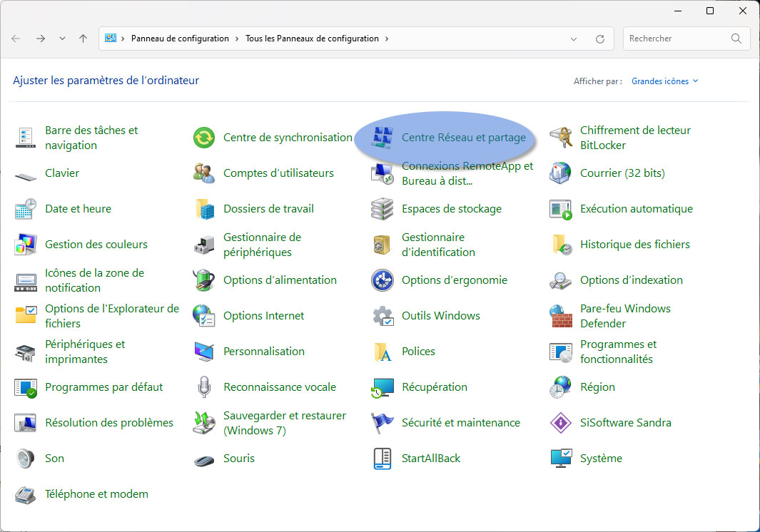Click the Chiffrement de lecteur BitLocker icon
Image resolution: width=760 pixels, height=532 pixels.
561,138
